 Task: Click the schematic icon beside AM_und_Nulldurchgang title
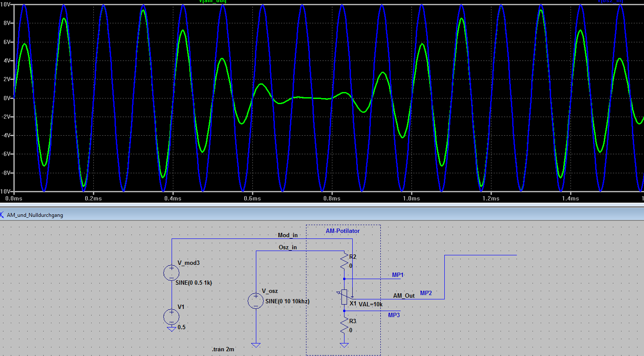tap(2, 215)
